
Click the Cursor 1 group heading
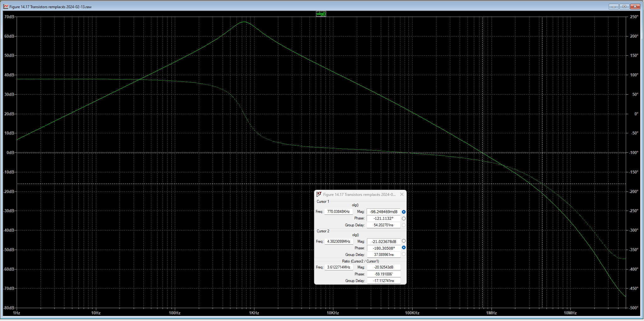(323, 202)
